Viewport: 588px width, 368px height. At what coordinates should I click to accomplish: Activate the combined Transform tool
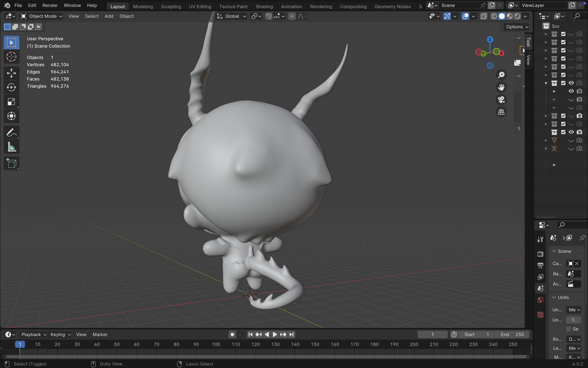[x=11, y=116]
